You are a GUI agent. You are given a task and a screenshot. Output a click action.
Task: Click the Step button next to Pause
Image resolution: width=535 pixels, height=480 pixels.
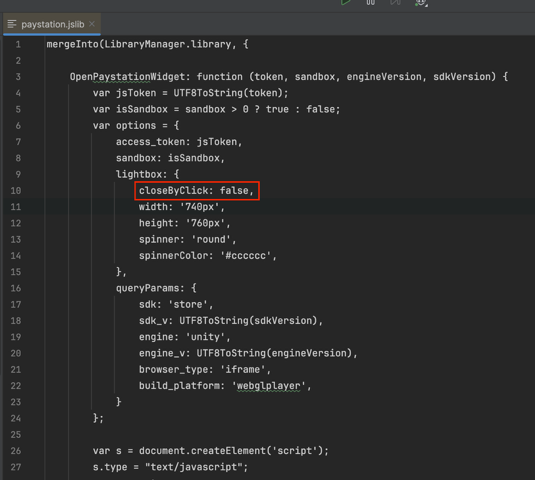point(395,2)
